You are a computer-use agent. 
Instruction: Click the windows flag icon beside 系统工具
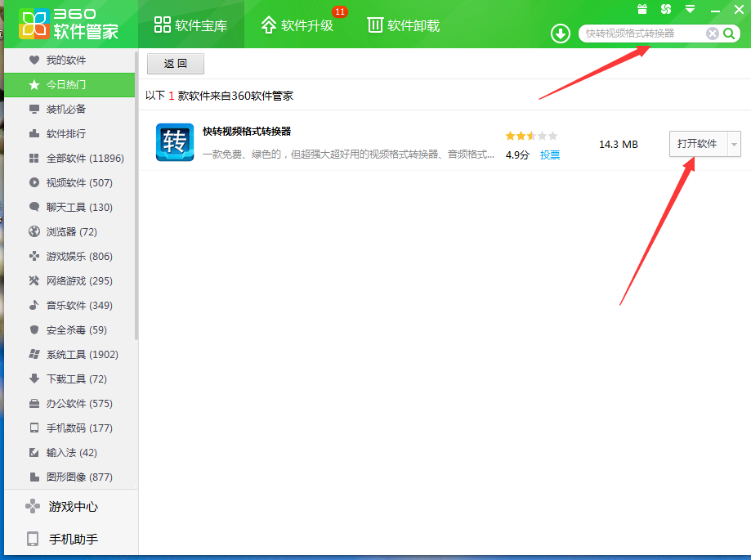point(34,354)
